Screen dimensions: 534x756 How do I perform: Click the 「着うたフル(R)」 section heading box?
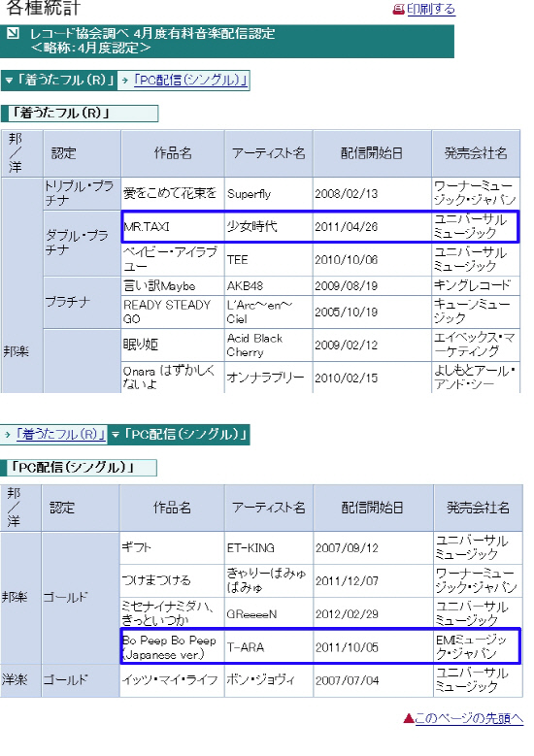(x=80, y=114)
